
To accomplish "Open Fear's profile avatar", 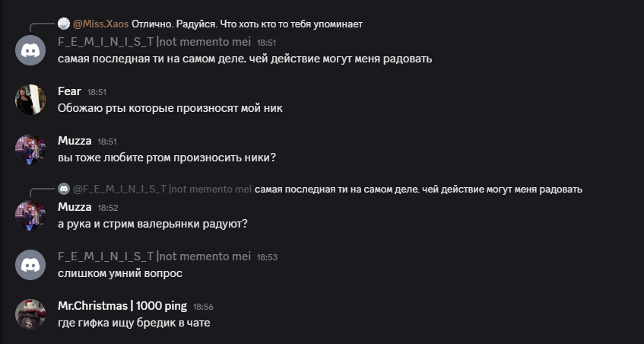I will pyautogui.click(x=30, y=100).
